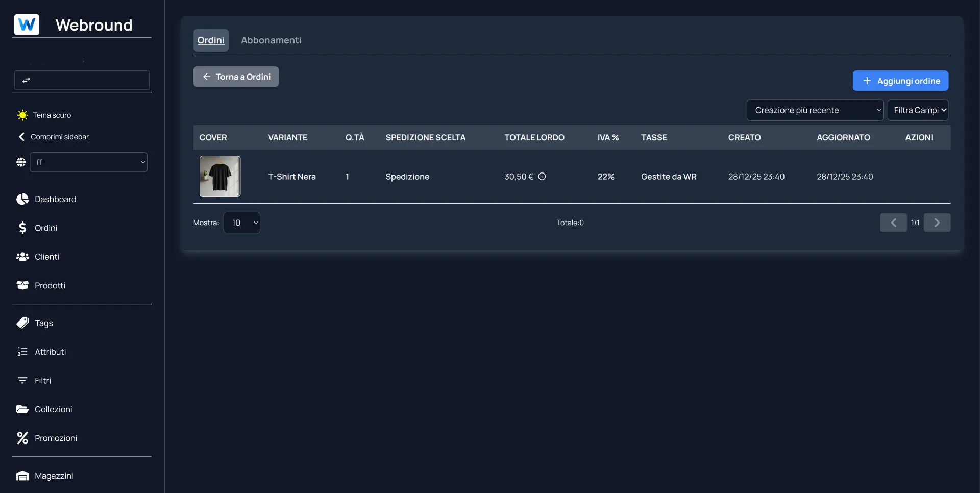Open Clienti using the people icon

pyautogui.click(x=22, y=257)
